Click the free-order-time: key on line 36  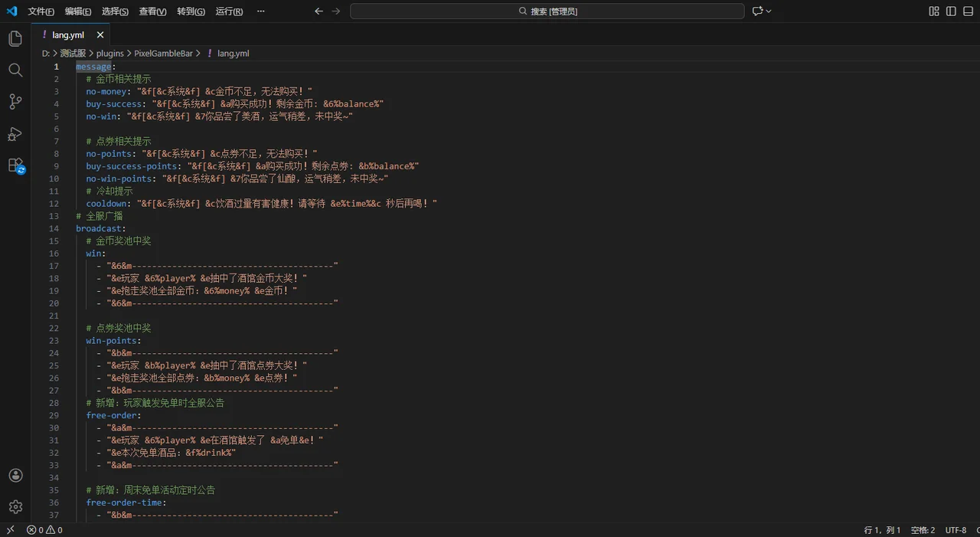coord(126,503)
